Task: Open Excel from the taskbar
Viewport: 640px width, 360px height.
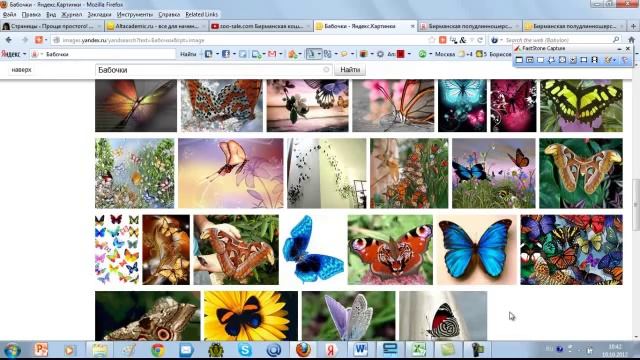Action: 418,350
